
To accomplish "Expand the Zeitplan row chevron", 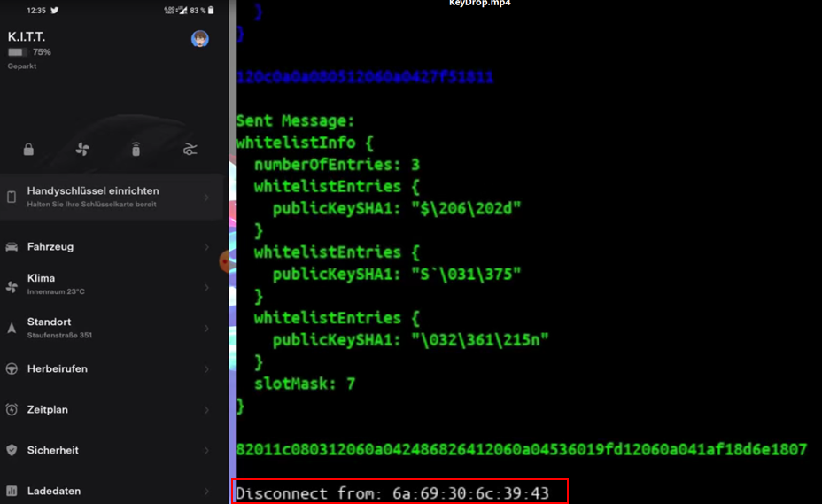I will 206,409.
